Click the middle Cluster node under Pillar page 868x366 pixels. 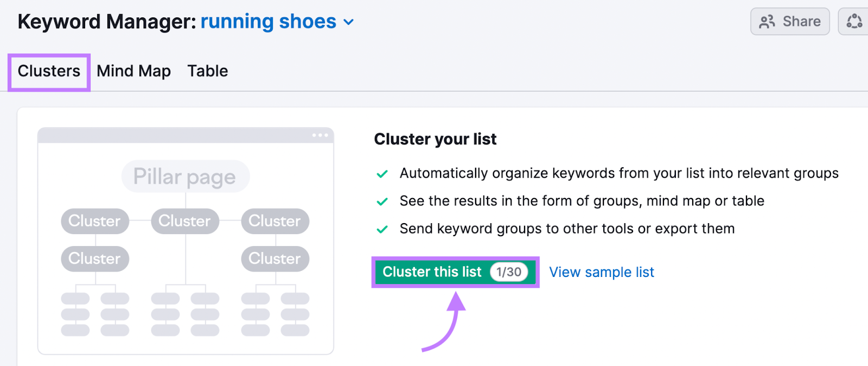[x=185, y=221]
